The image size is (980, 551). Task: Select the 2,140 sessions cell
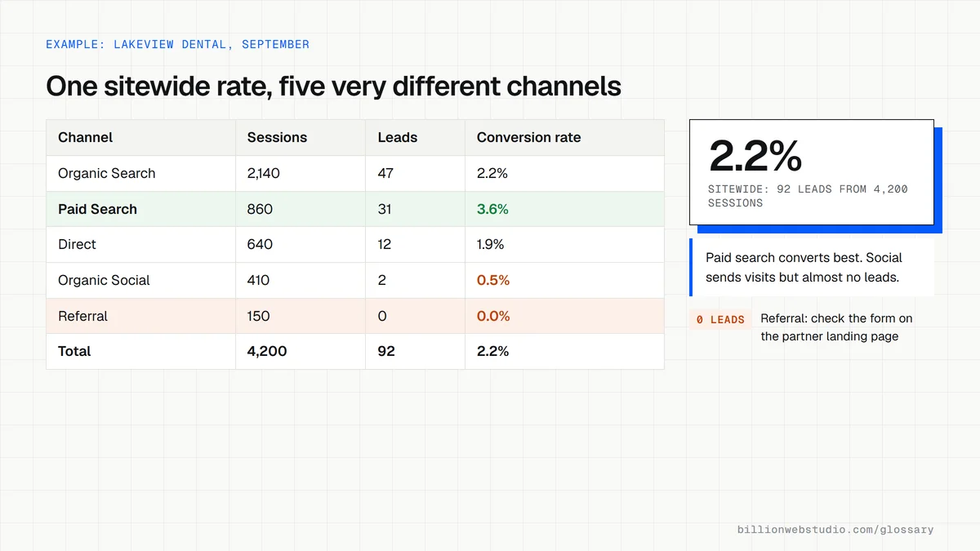pos(301,173)
